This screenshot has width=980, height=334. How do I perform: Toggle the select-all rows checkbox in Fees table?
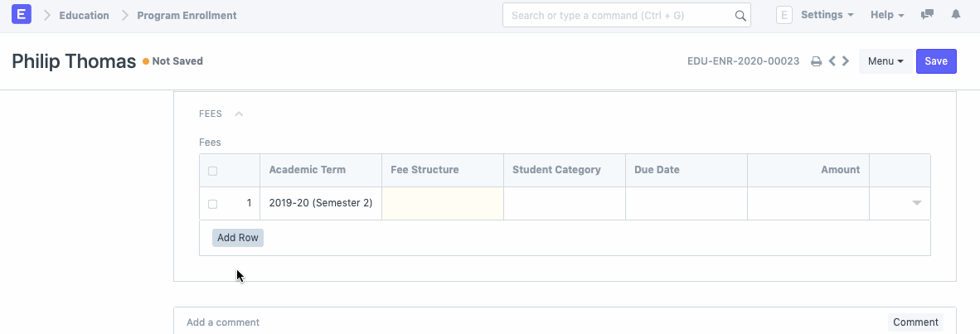[213, 171]
